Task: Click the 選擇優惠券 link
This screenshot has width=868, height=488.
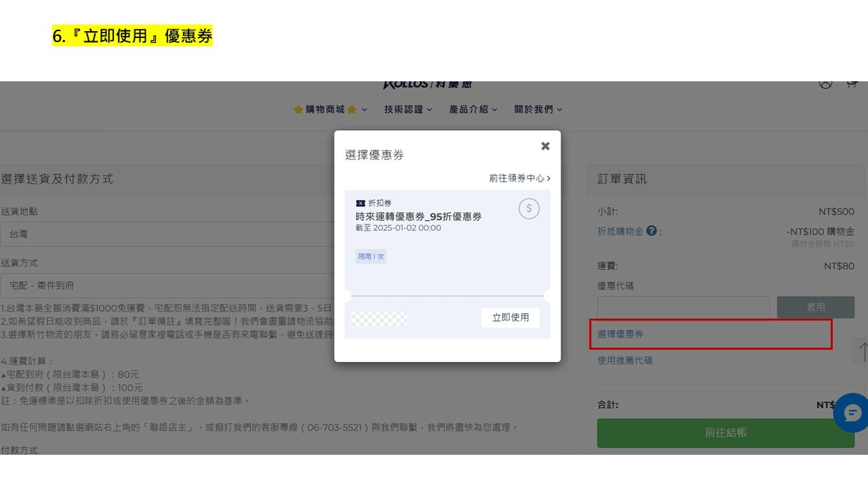Action: (620, 334)
